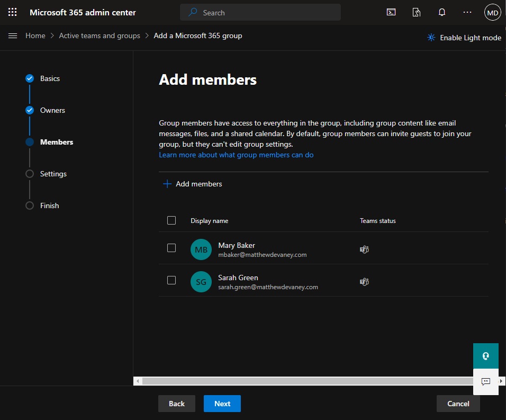Click the Home breadcrumb link
Image resolution: width=506 pixels, height=420 pixels.
[35, 35]
